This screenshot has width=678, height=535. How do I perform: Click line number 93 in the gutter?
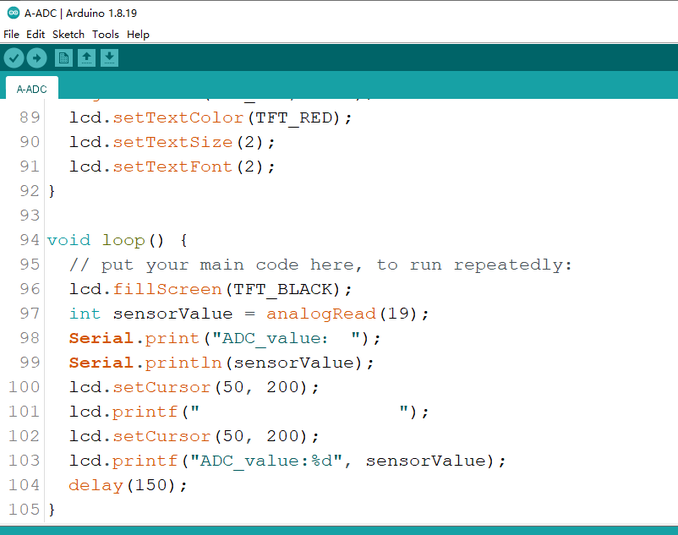pos(29,215)
